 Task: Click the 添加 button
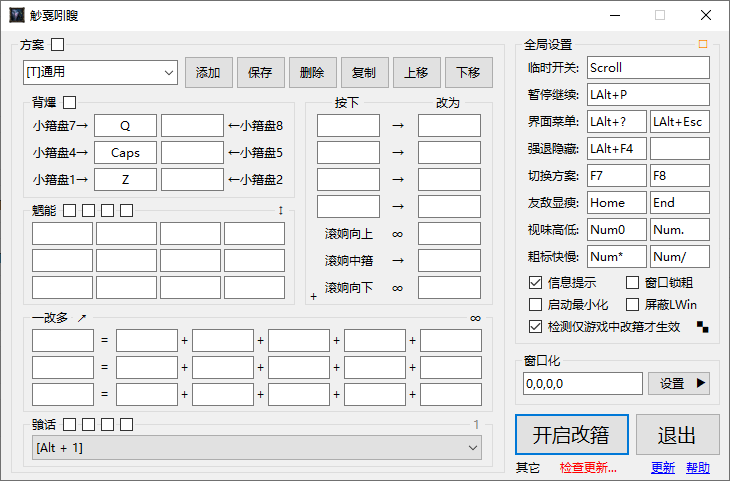click(x=209, y=72)
